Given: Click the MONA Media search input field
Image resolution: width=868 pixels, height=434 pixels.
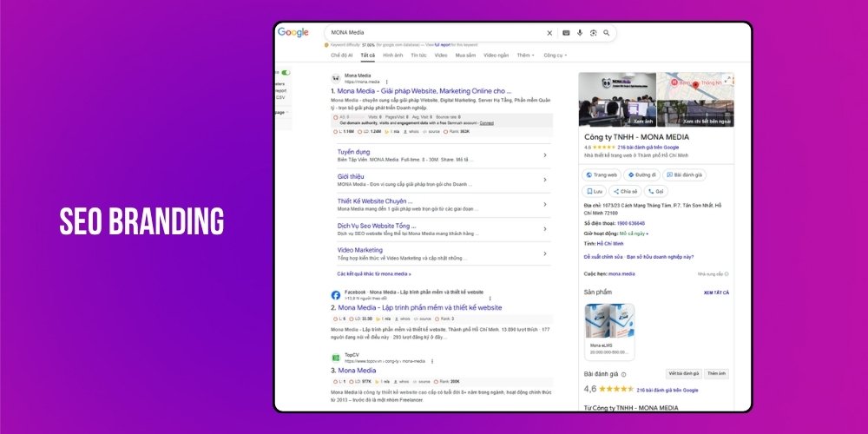Looking at the screenshot, I should coord(435,33).
